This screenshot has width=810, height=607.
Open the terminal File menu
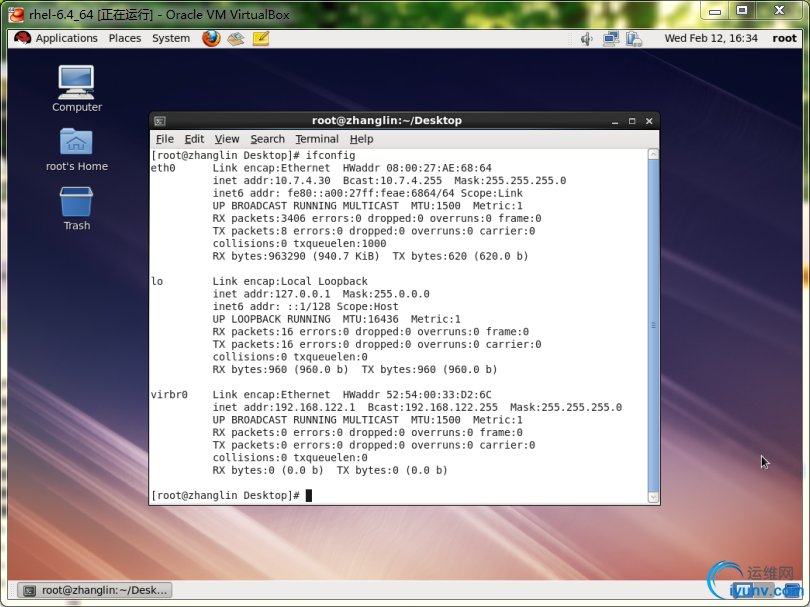point(164,139)
